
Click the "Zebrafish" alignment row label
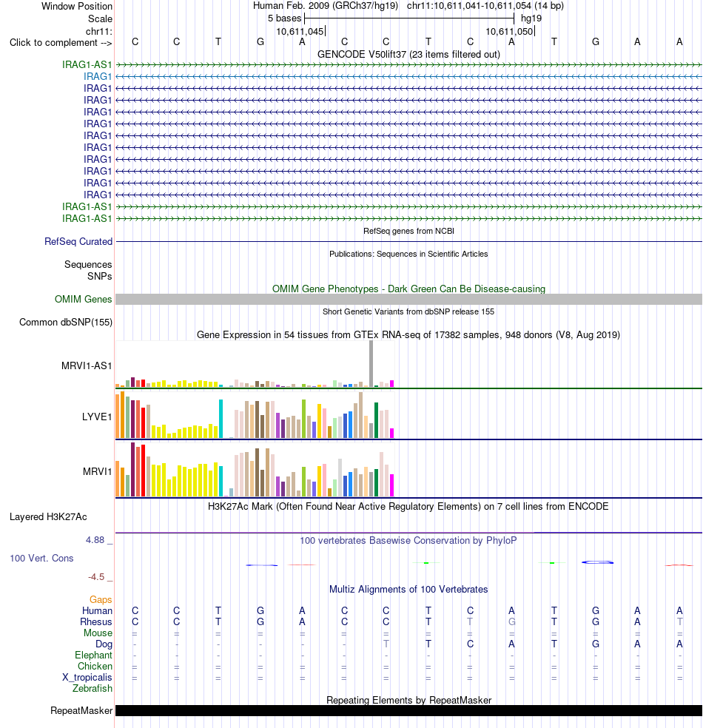click(92, 689)
